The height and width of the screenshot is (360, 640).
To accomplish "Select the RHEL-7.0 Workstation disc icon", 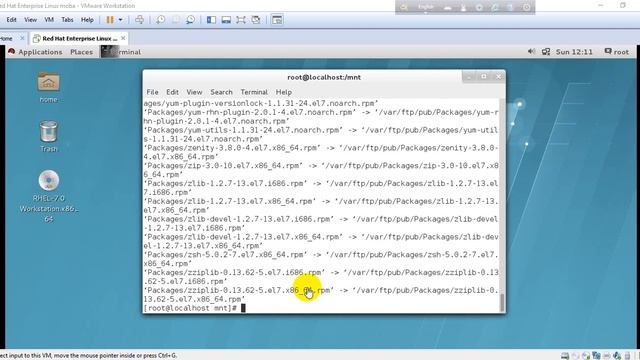I will coord(49,196).
